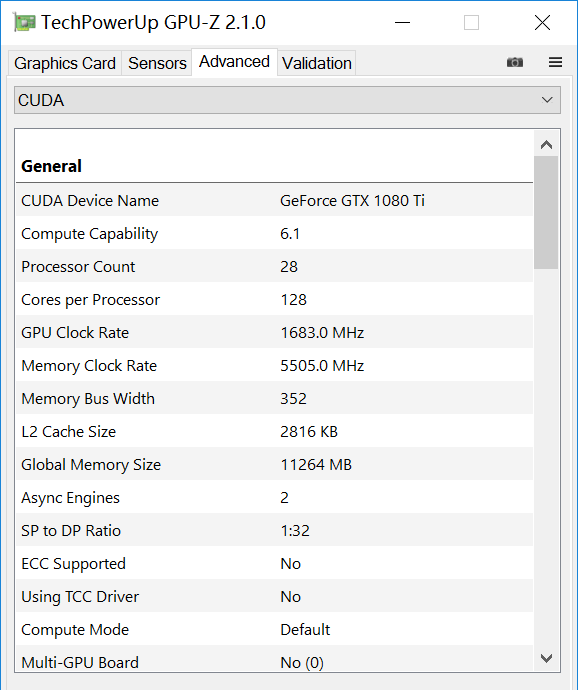Select the Advanced tab
The image size is (578, 690).
(x=234, y=62)
